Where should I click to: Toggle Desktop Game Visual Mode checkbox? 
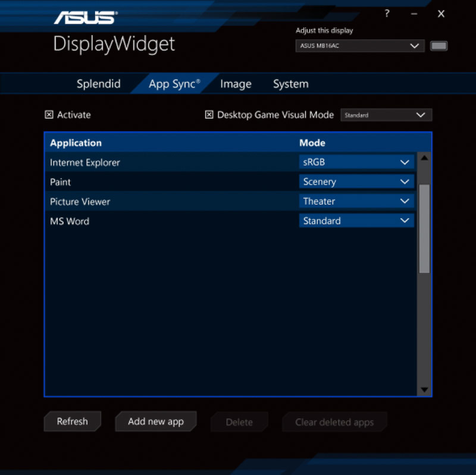pyautogui.click(x=209, y=115)
